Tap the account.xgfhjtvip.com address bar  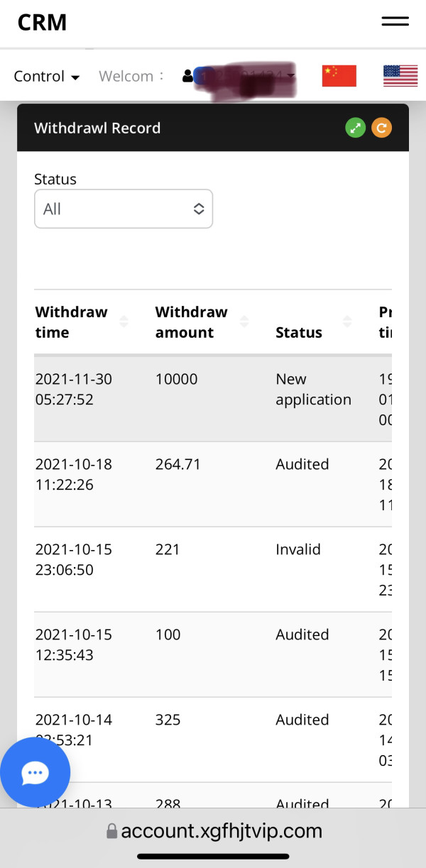click(221, 831)
